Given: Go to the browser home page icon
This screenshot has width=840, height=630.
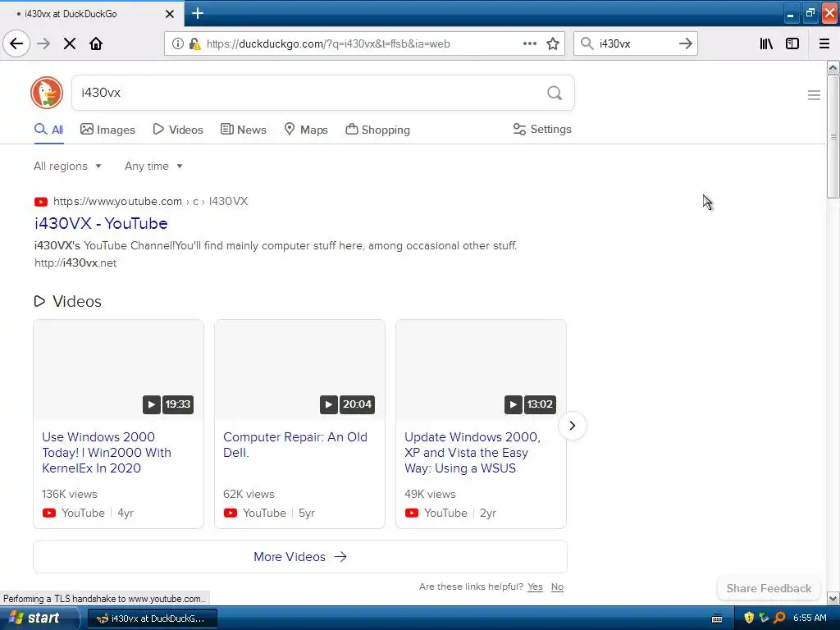Looking at the screenshot, I should click(96, 43).
